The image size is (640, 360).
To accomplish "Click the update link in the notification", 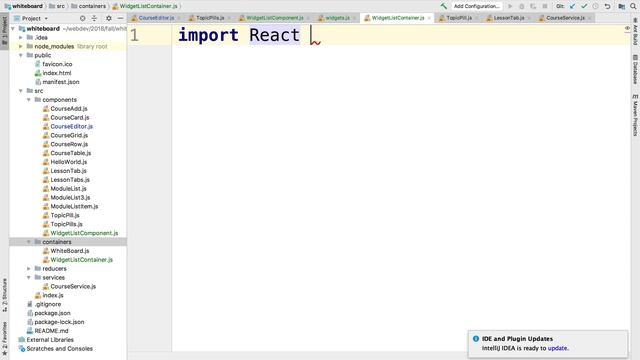I will 557,348.
